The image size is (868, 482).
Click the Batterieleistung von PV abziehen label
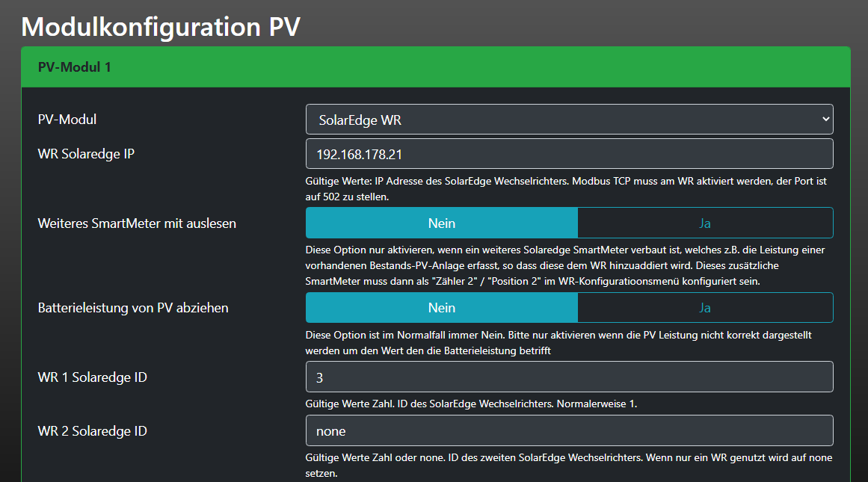(x=133, y=308)
